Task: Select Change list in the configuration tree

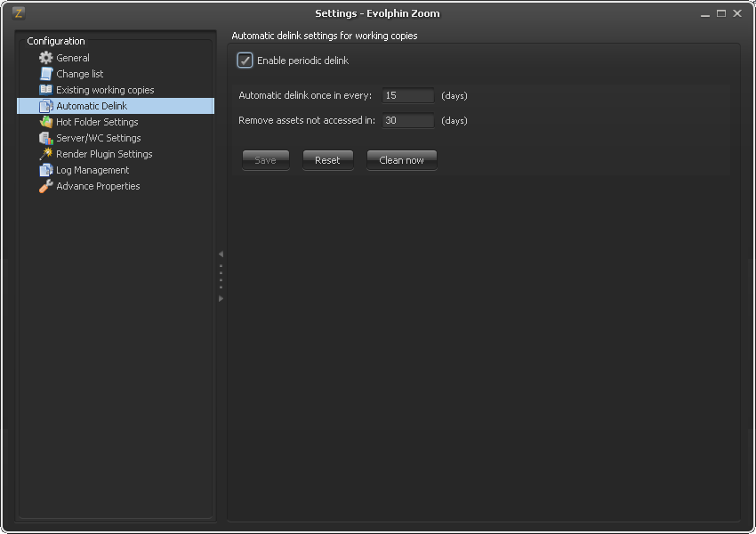Action: tap(79, 74)
